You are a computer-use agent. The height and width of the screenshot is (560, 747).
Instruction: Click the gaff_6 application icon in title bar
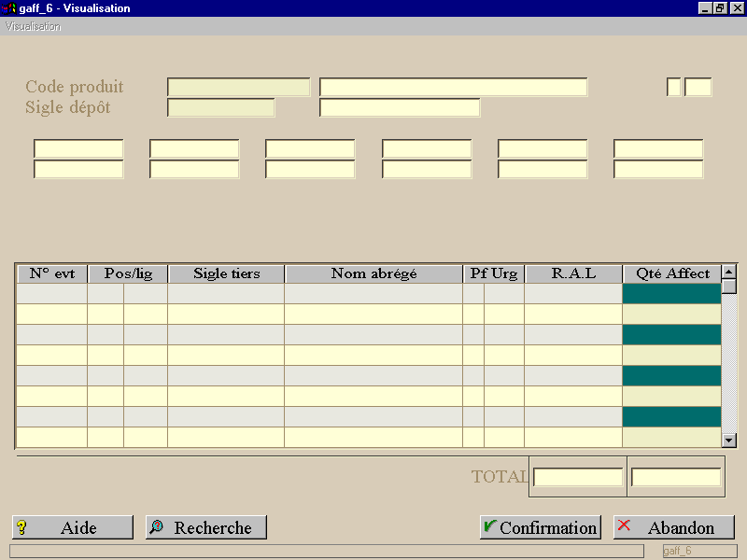click(8, 8)
